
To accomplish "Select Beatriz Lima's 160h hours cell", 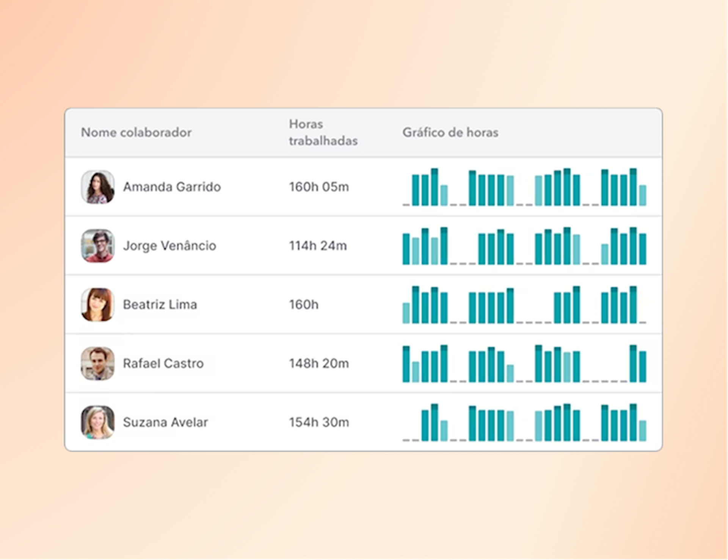I will (x=303, y=304).
